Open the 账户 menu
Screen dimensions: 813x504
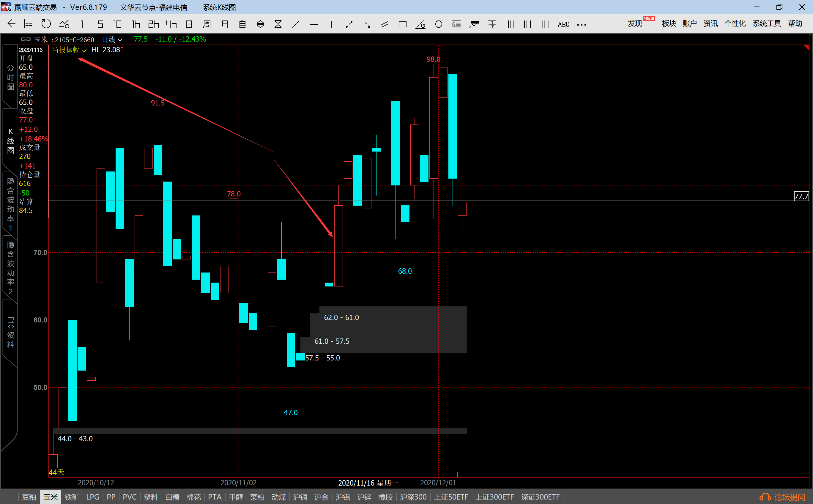point(689,24)
